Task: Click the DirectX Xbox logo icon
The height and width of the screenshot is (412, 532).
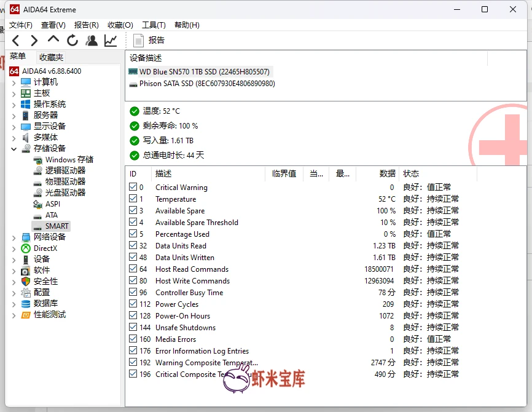Action: [x=26, y=248]
